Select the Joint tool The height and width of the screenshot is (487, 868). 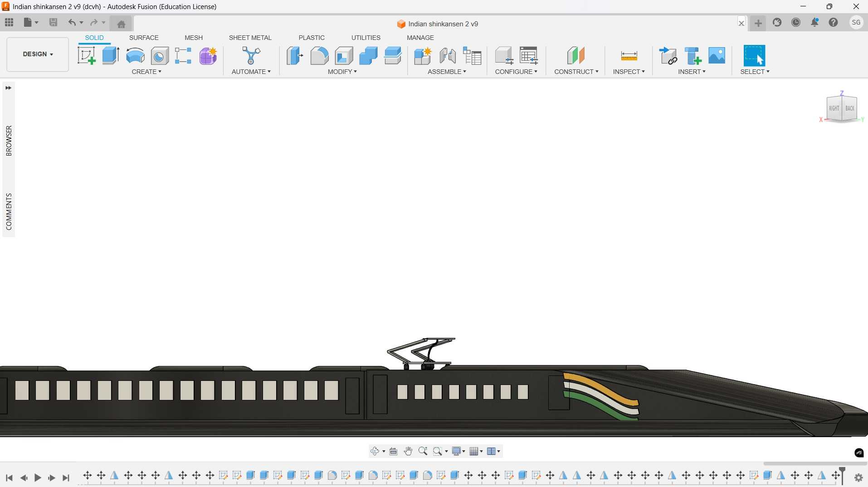tap(448, 56)
